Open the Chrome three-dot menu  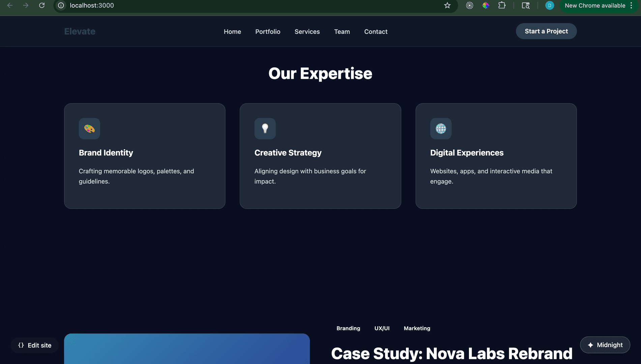631,5
